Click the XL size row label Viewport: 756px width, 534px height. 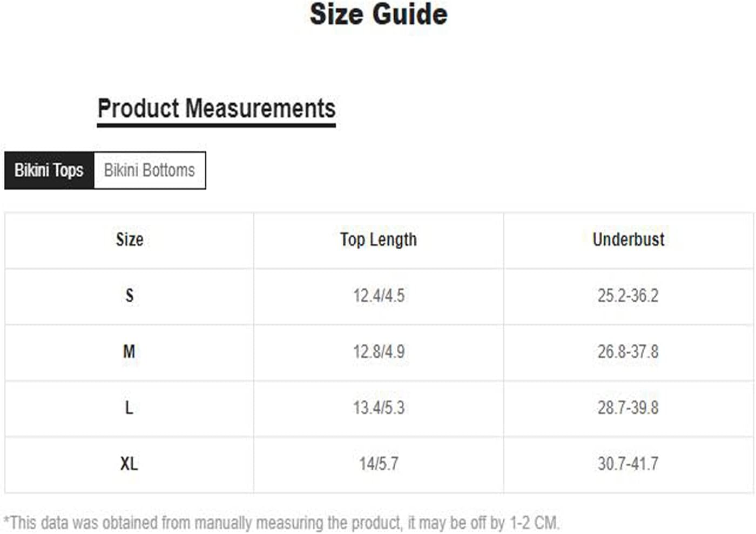[130, 464]
